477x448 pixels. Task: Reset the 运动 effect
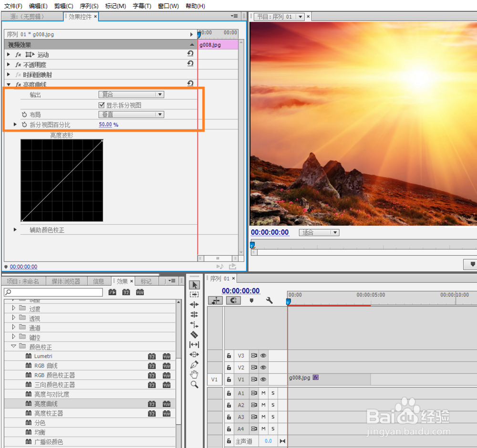coord(190,53)
